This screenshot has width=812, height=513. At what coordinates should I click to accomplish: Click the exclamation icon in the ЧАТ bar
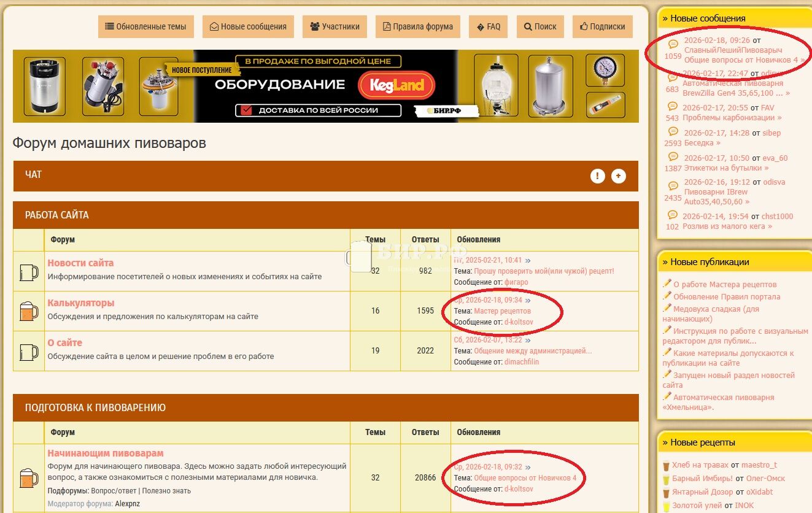tap(597, 176)
